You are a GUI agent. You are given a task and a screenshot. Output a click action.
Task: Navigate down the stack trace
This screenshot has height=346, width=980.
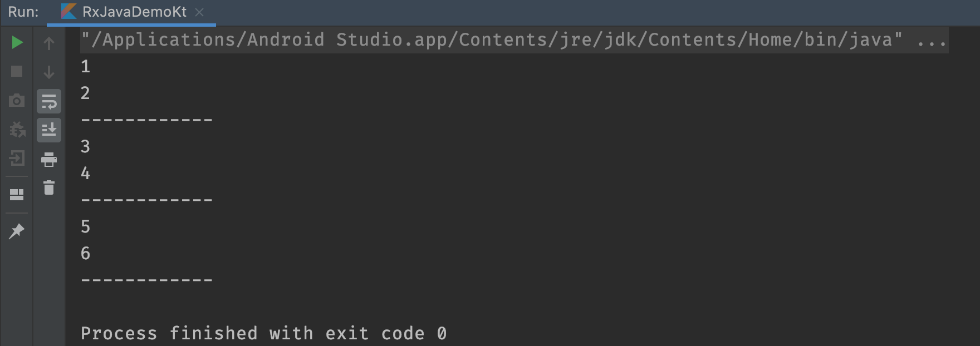click(49, 71)
